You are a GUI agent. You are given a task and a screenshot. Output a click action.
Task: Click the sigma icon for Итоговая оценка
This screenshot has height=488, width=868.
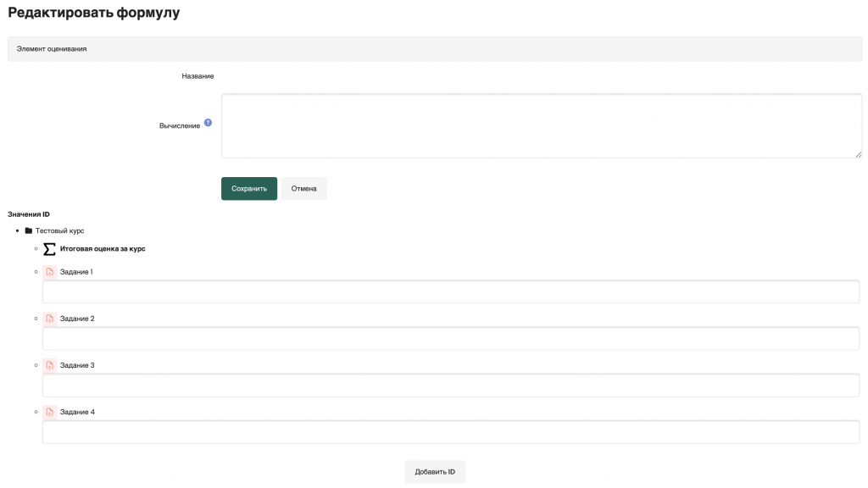coord(50,249)
